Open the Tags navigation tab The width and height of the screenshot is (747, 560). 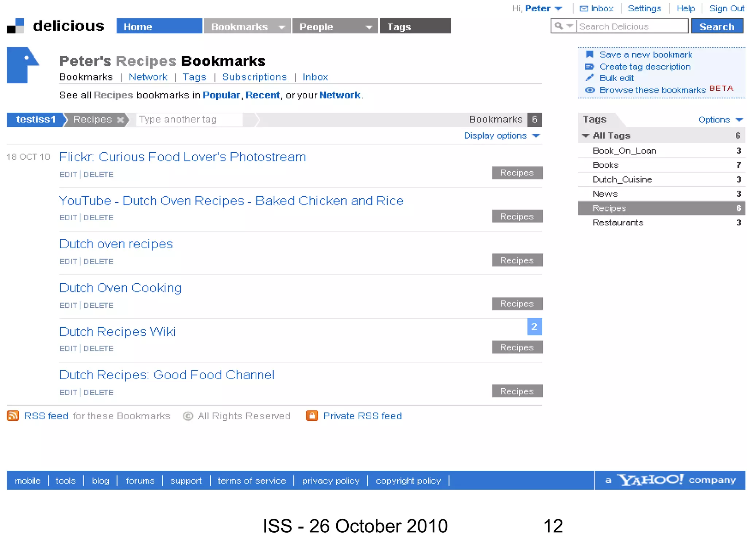[x=415, y=26]
